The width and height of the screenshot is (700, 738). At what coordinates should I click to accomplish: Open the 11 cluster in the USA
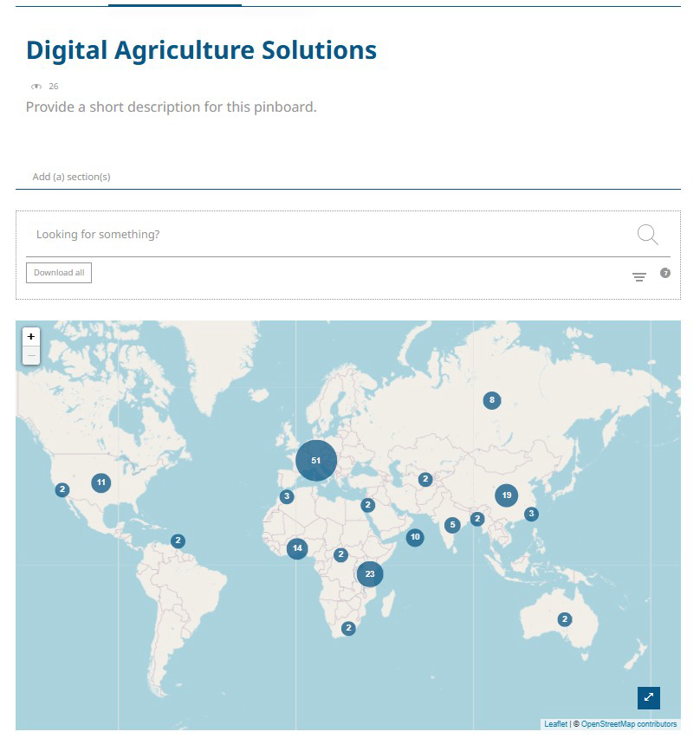(101, 482)
